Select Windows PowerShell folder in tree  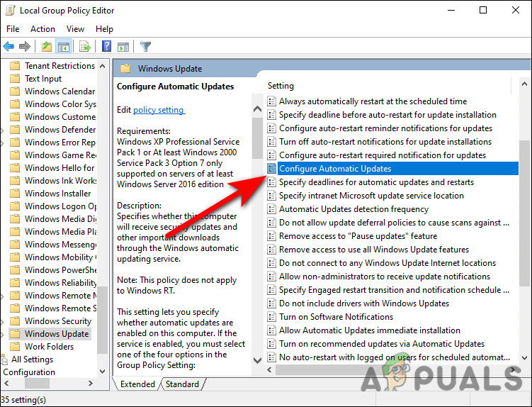pyautogui.click(x=60, y=270)
